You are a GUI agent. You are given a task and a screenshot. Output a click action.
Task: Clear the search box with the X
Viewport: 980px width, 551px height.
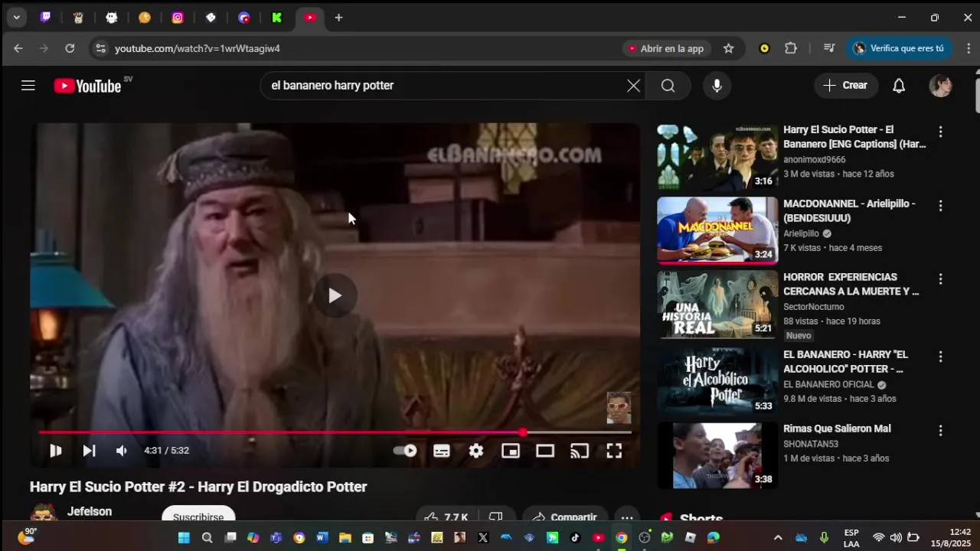coord(633,86)
